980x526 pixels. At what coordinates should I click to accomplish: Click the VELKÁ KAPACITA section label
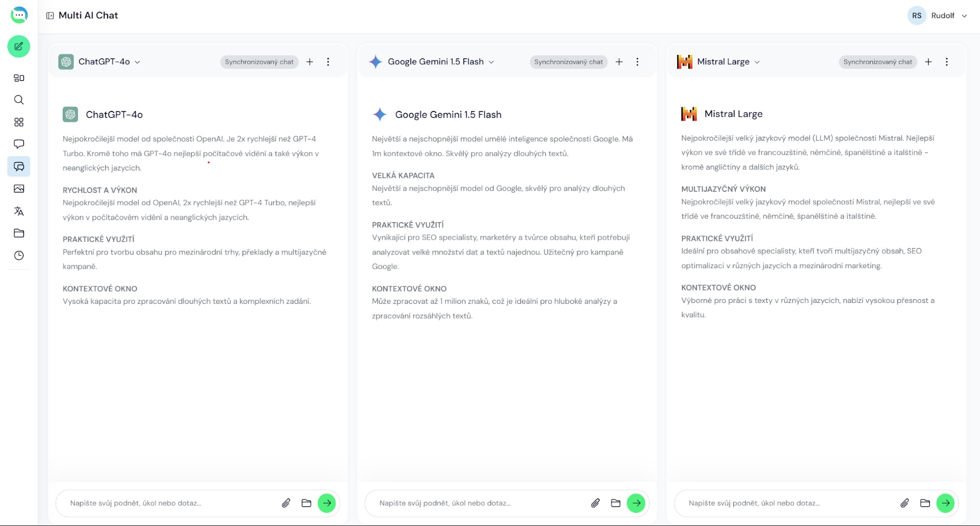[x=403, y=175]
